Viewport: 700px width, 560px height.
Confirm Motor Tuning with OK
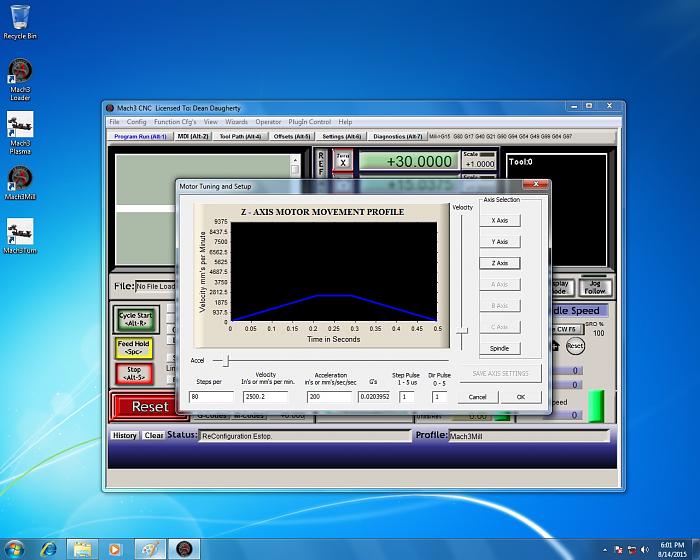coord(521,397)
